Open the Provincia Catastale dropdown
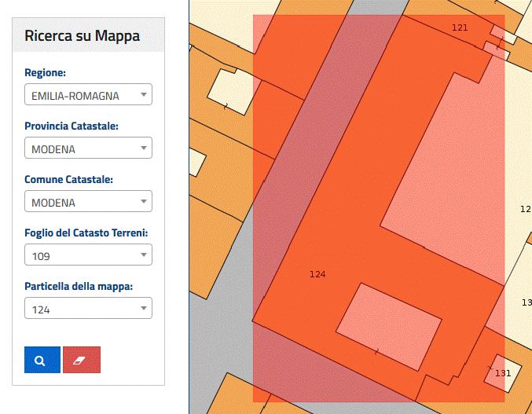This screenshot has width=532, height=414. 88,148
